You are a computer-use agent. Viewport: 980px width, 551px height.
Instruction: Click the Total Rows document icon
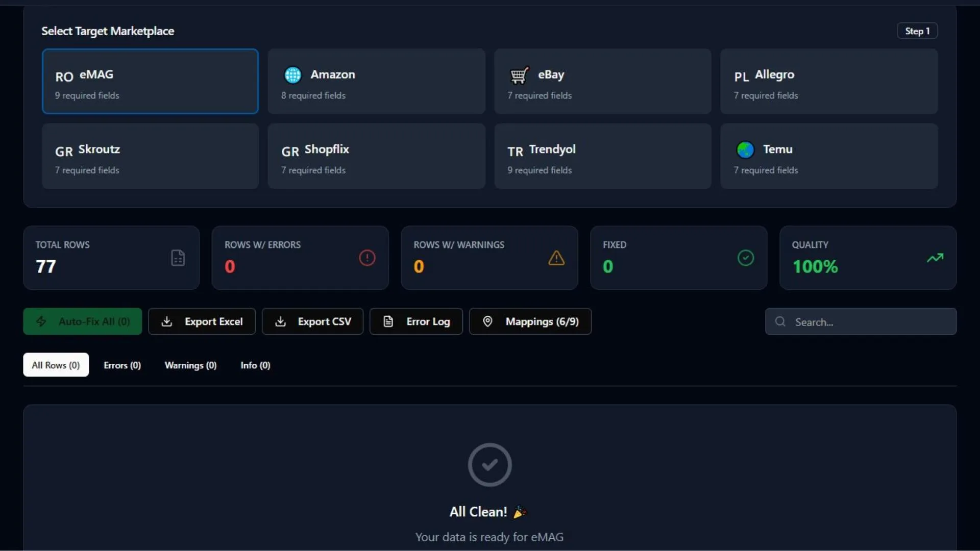[x=178, y=258]
